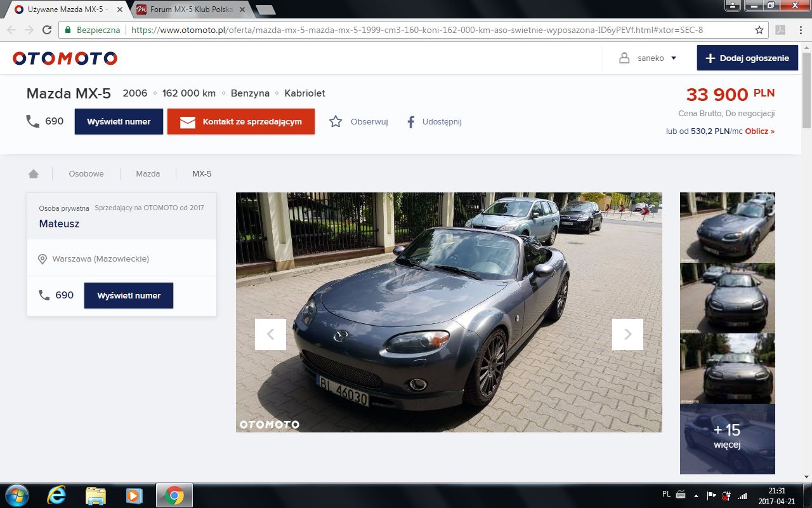Open the second gallery thumbnail

728,298
